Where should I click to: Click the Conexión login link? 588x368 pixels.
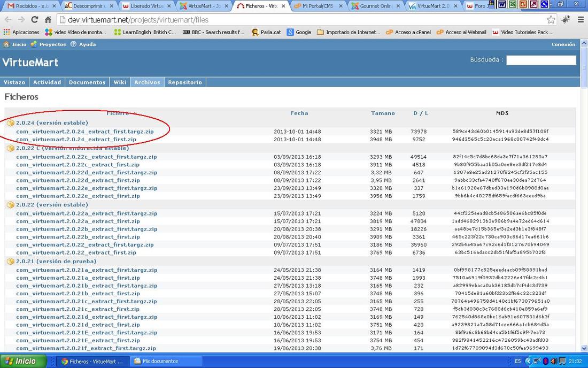tap(563, 44)
